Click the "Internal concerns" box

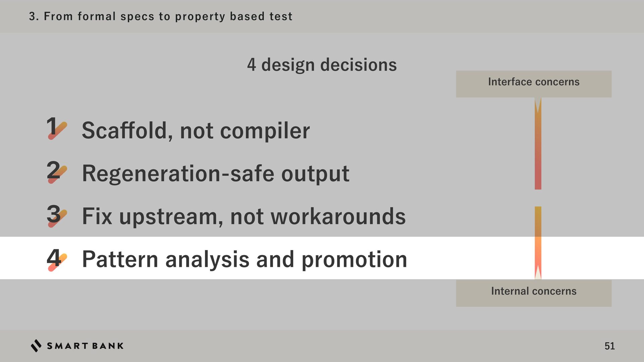pos(533,293)
